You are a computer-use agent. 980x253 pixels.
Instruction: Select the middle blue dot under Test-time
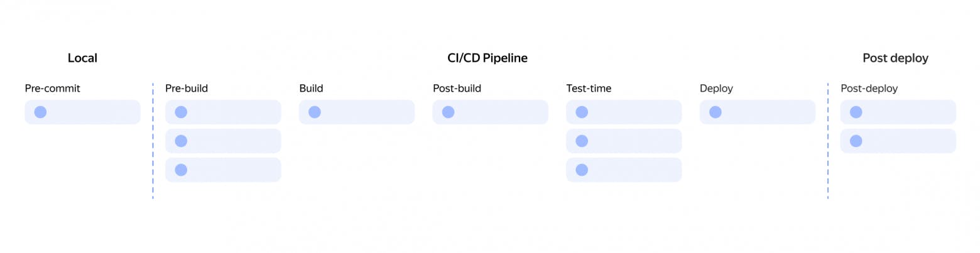coord(582,141)
